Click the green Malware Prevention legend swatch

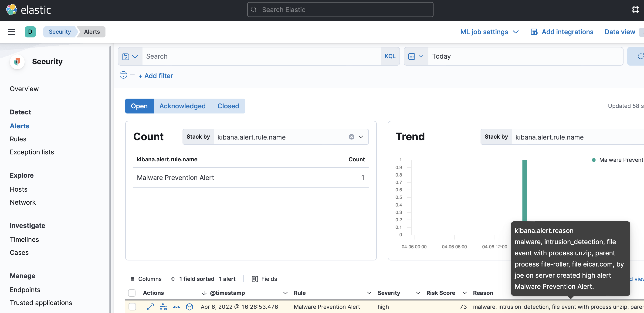click(x=594, y=160)
